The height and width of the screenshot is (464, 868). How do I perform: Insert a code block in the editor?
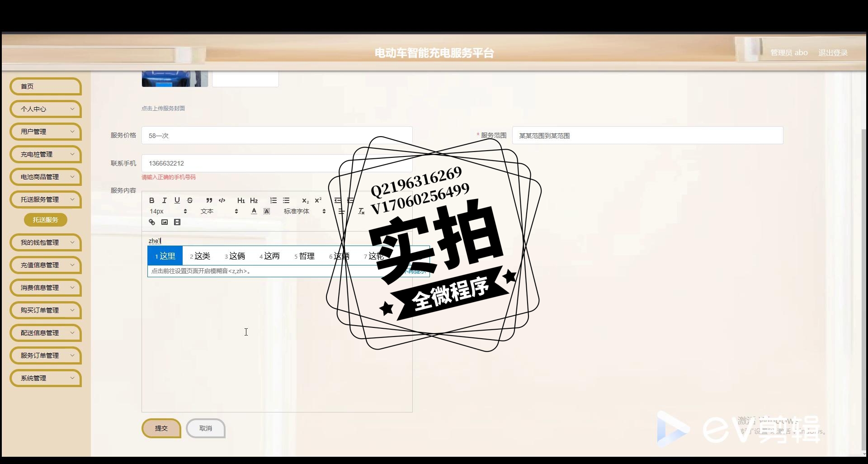pyautogui.click(x=222, y=200)
